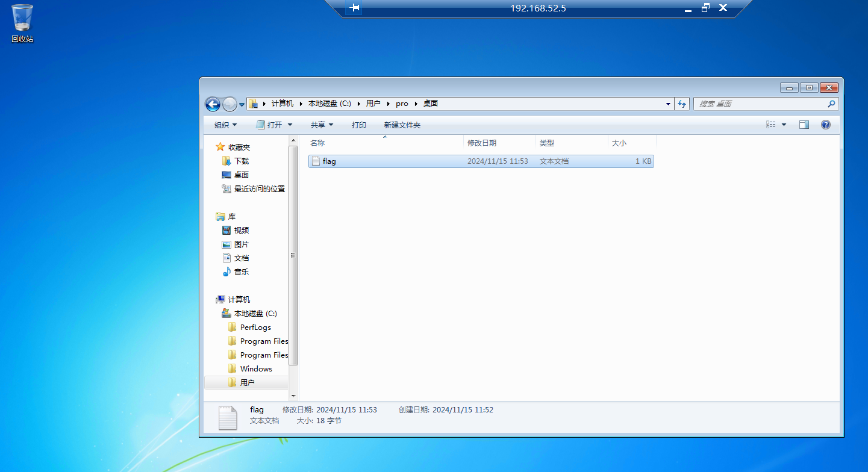Click the 打印 toolbar button

pos(358,125)
